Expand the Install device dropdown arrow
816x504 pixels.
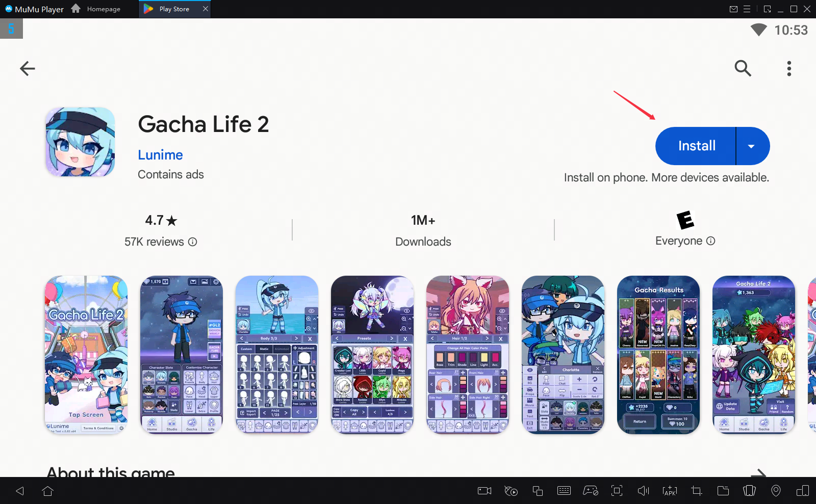pyautogui.click(x=753, y=146)
